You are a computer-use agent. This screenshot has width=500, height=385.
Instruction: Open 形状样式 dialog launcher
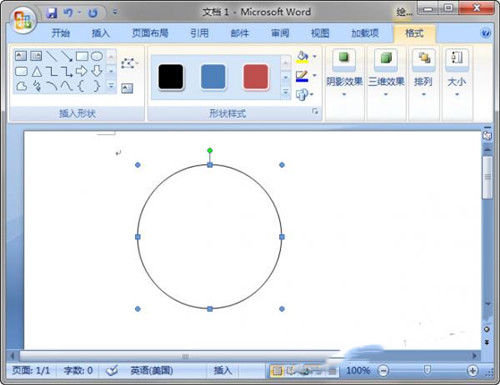pos(315,111)
